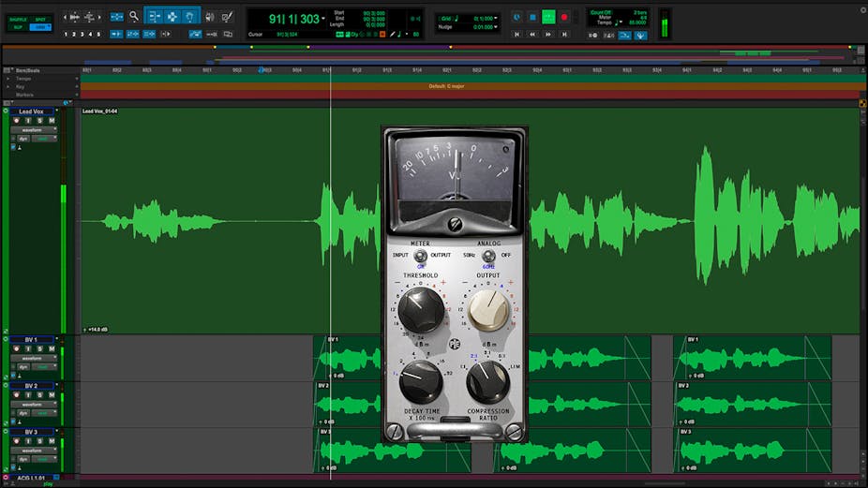Select the Zoomer magnifying glass tool
Image resolution: width=868 pixels, height=488 pixels.
134,16
